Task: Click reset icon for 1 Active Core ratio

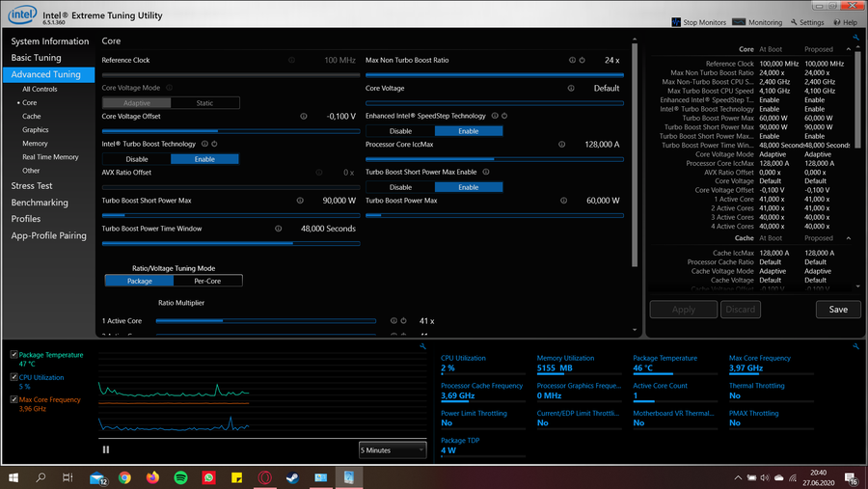Action: point(403,320)
